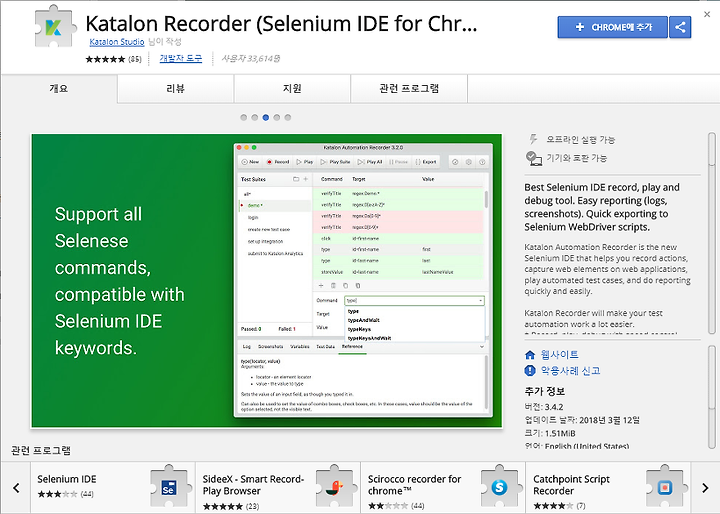Click the size 1.51MiB text
The image size is (720, 514).
(x=550, y=433)
